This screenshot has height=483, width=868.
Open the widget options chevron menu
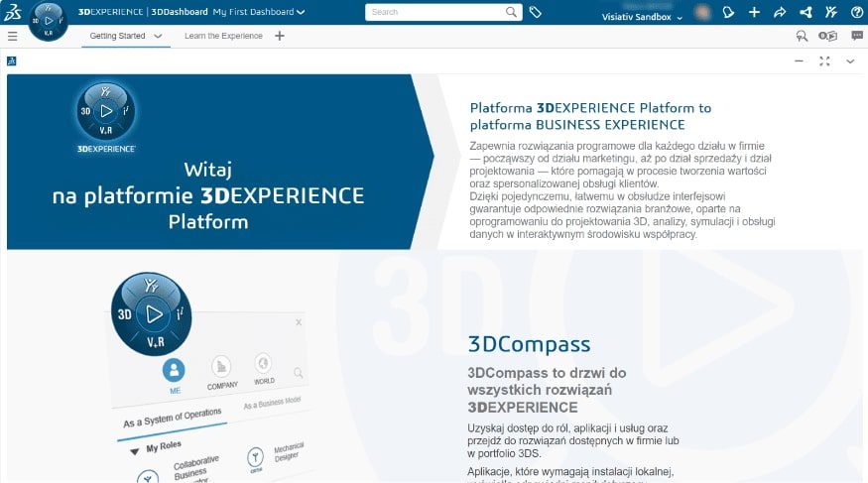point(850,61)
